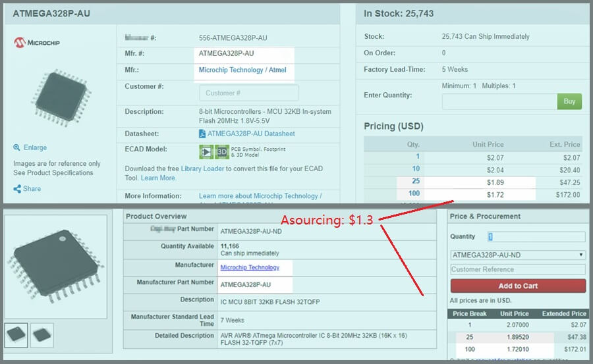Click the $47.38 extended price

(x=577, y=337)
